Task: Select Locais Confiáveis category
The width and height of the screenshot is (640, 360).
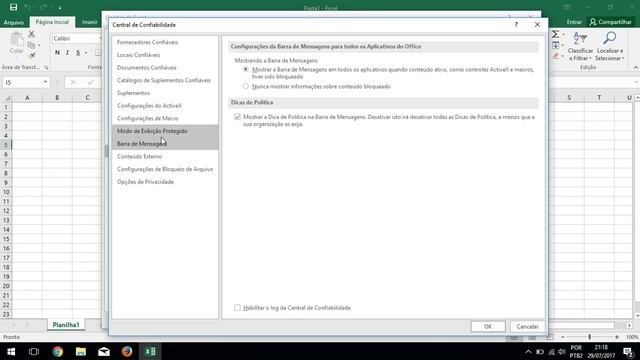Action: pos(165,55)
